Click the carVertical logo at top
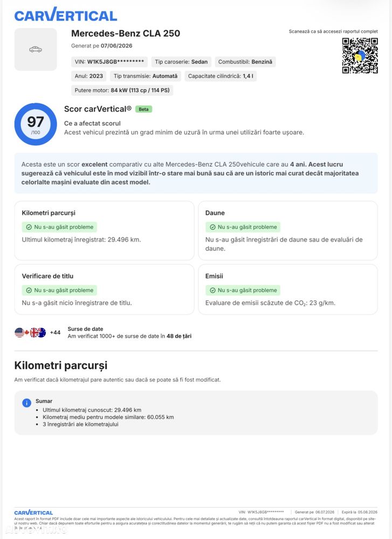The width and height of the screenshot is (392, 539). point(66,15)
